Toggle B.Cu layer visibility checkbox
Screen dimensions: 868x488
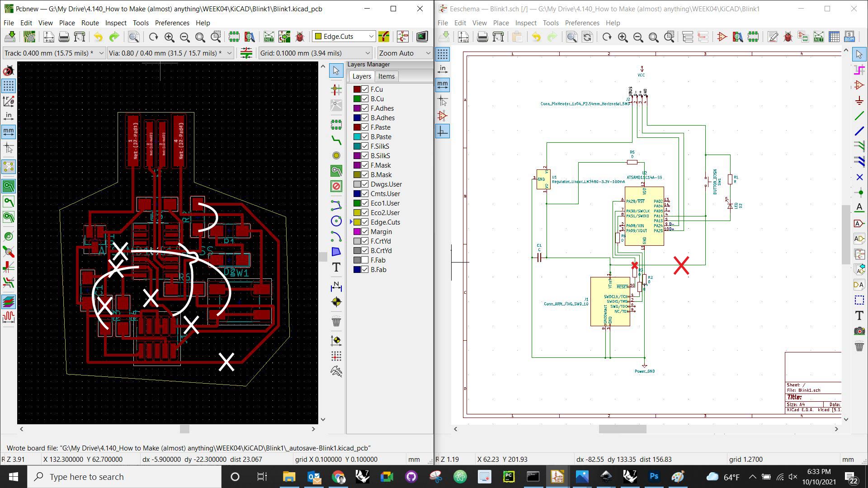tap(365, 99)
